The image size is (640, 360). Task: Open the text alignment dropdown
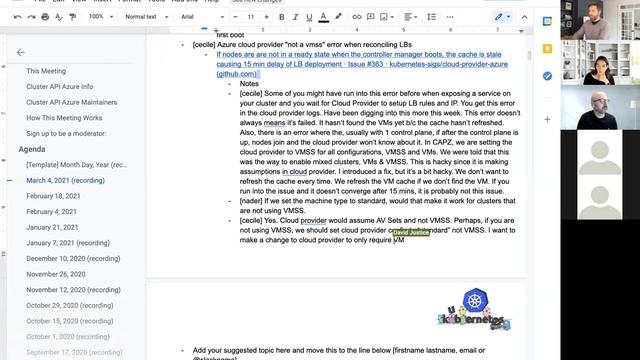pos(410,17)
